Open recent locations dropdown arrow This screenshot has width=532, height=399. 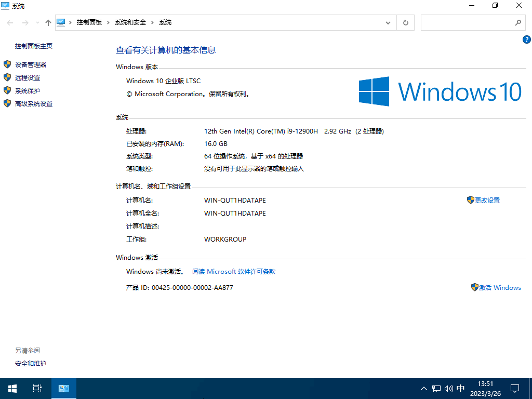pos(37,23)
